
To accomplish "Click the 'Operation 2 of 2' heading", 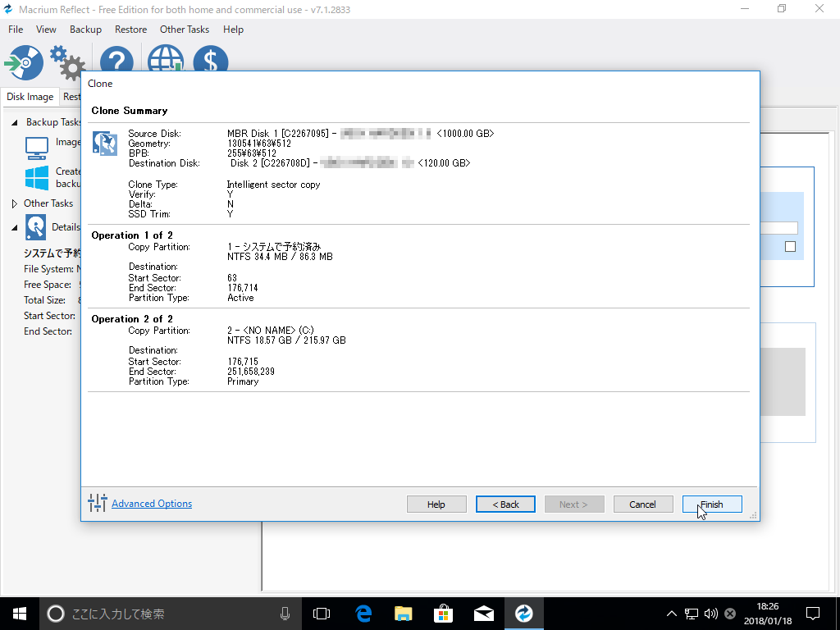I will pos(132,319).
